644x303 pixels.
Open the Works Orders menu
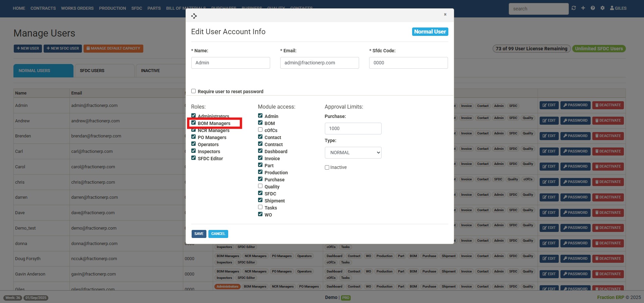pyautogui.click(x=77, y=8)
